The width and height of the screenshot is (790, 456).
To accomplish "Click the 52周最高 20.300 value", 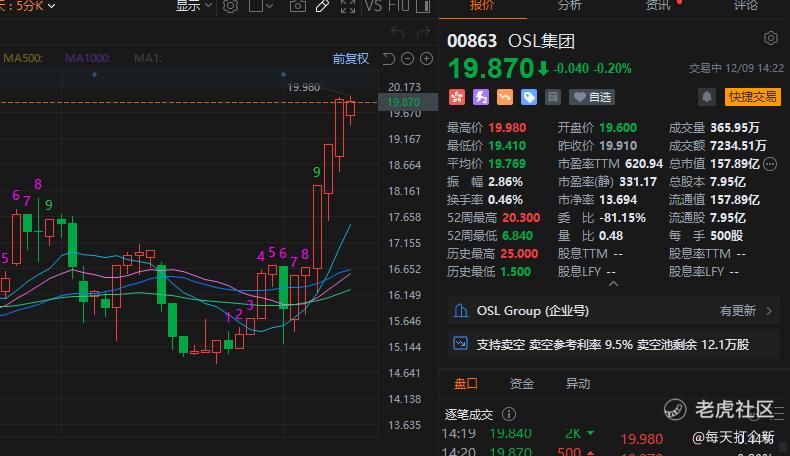I will [521, 218].
